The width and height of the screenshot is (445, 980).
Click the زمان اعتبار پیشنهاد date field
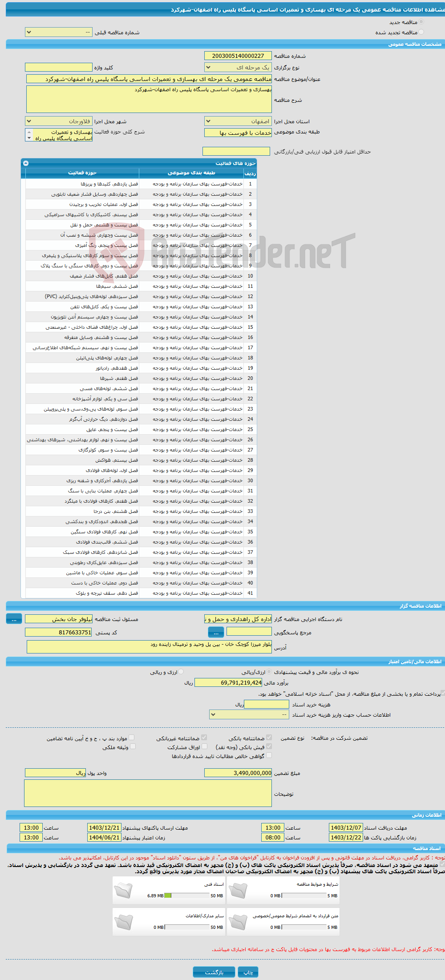(104, 837)
